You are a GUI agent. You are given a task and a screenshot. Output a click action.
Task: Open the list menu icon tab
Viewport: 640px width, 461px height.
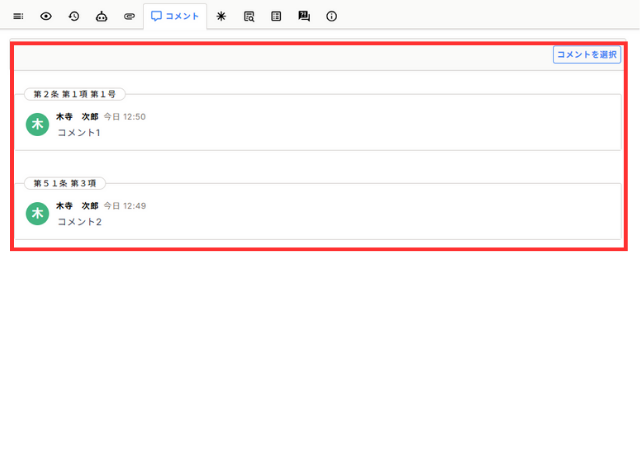[18, 16]
